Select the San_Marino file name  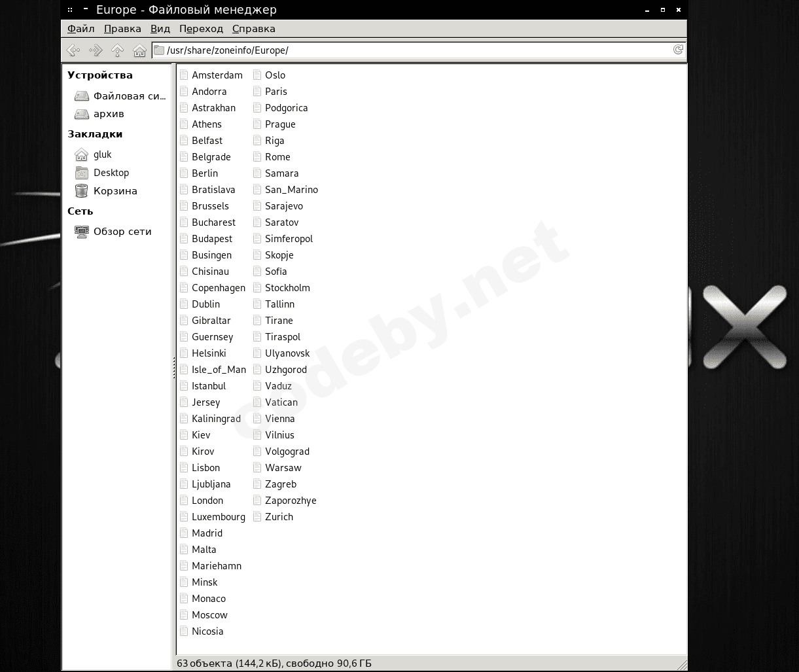click(292, 190)
